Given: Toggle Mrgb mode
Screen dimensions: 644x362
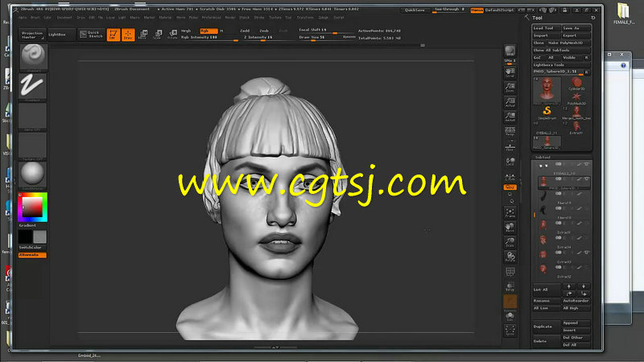Looking at the screenshot, I should (x=186, y=31).
